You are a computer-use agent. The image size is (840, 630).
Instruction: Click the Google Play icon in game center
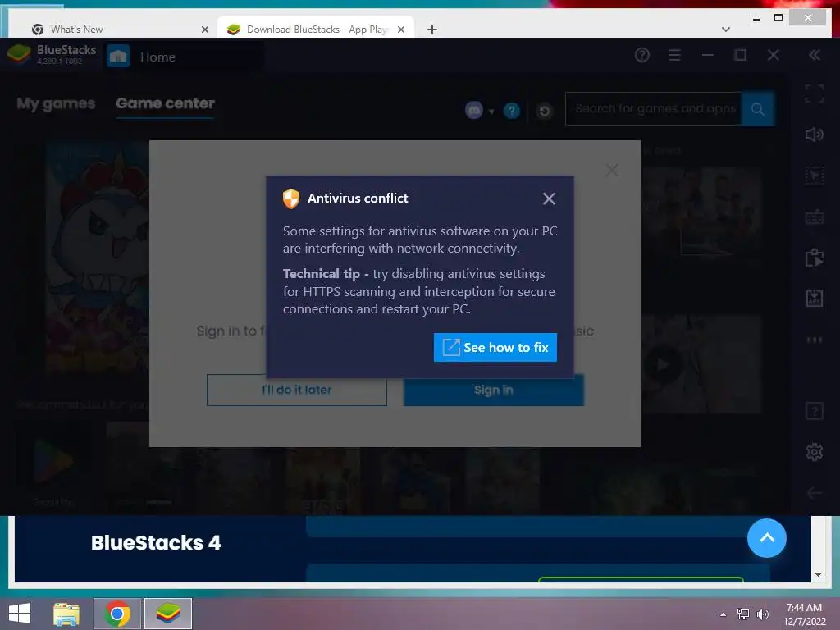click(x=53, y=461)
